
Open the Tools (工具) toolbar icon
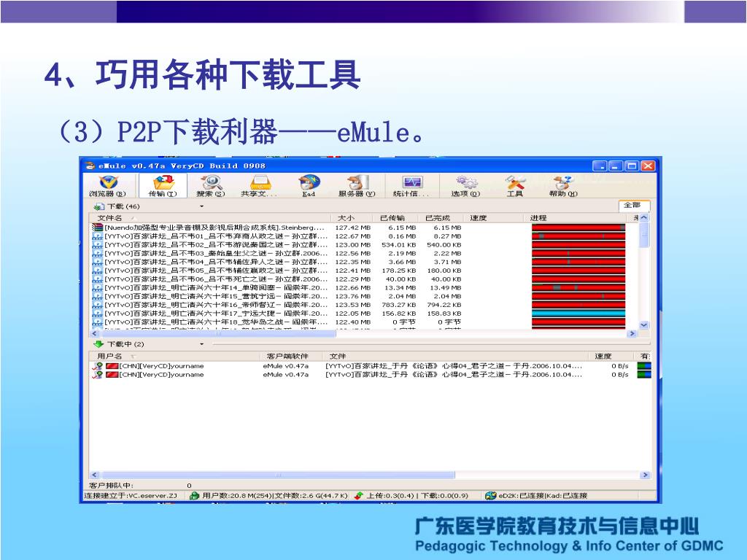point(515,186)
